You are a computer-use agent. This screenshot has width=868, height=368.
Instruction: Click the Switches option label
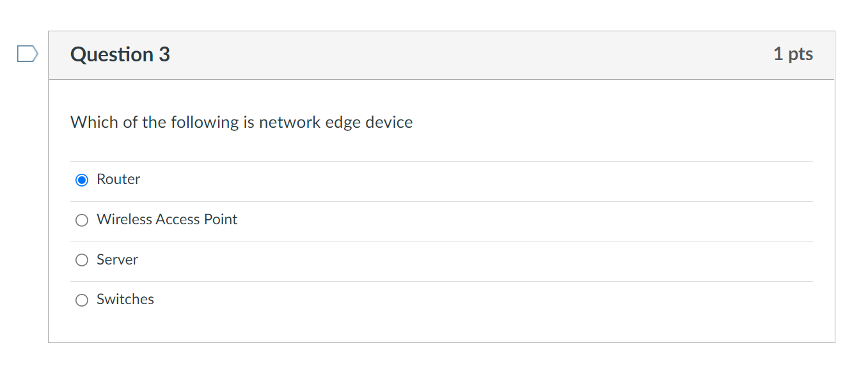pos(125,299)
